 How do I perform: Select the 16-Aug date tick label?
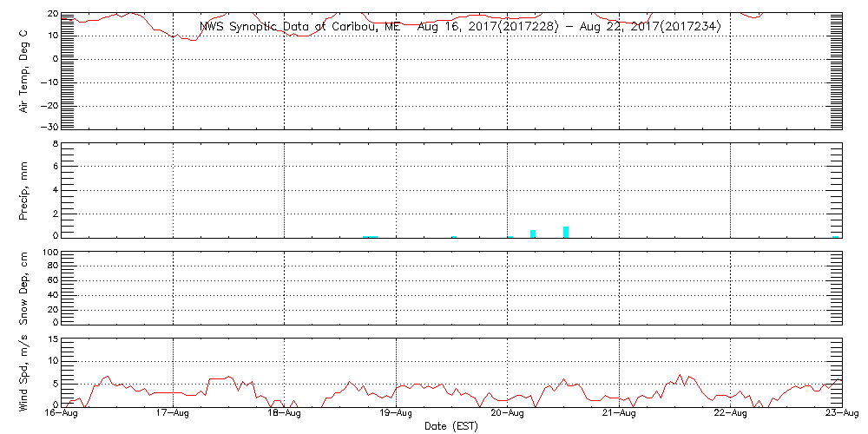(x=61, y=415)
